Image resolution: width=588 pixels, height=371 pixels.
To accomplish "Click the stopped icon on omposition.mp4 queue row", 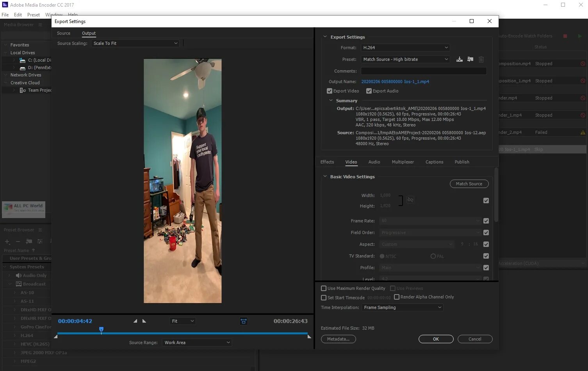I will [583, 64].
